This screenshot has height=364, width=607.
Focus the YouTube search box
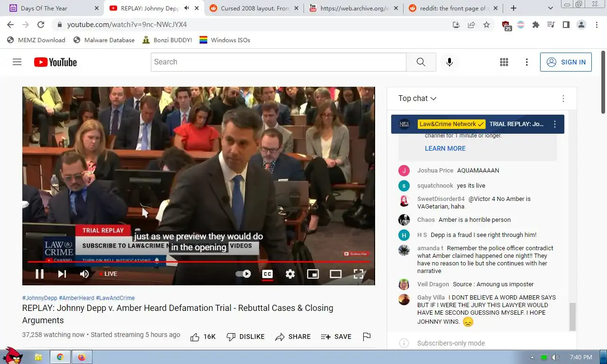pos(279,62)
